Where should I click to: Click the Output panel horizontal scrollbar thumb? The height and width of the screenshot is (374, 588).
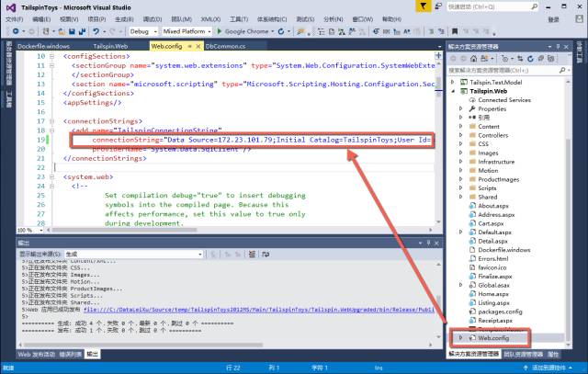(143, 345)
